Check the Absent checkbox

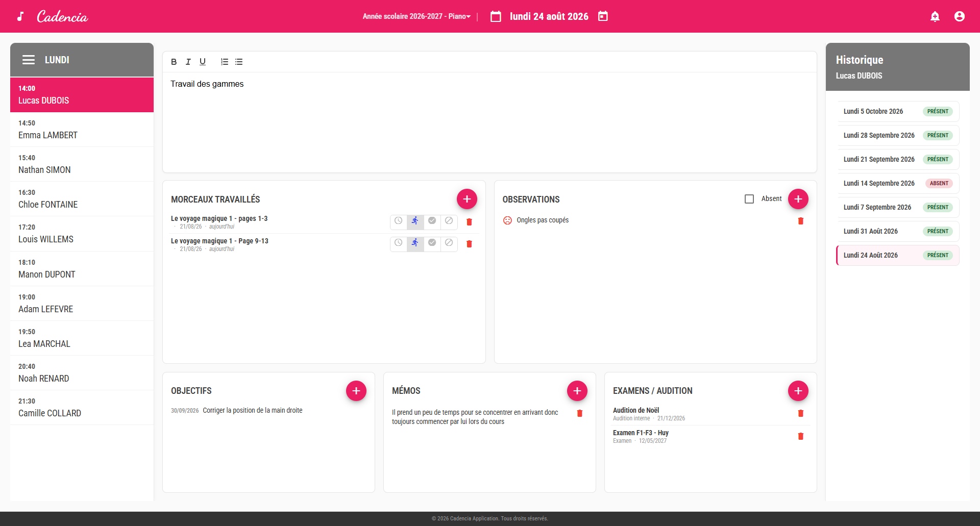click(x=749, y=199)
